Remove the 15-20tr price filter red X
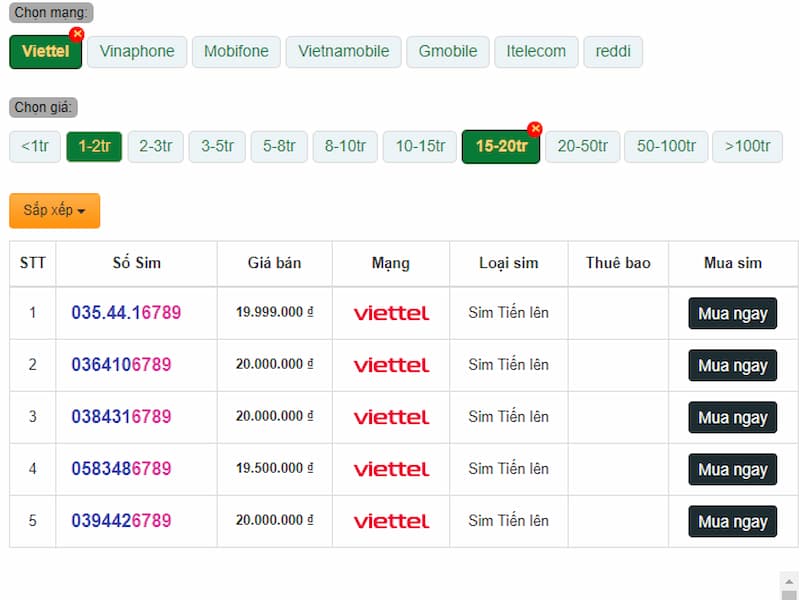800x600 pixels. (535, 129)
